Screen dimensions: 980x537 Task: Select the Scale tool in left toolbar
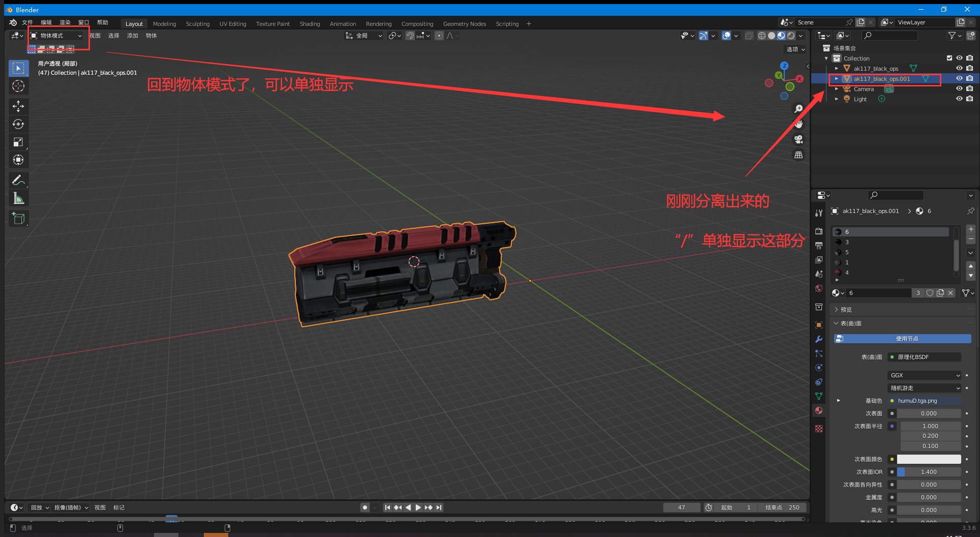pyautogui.click(x=18, y=142)
